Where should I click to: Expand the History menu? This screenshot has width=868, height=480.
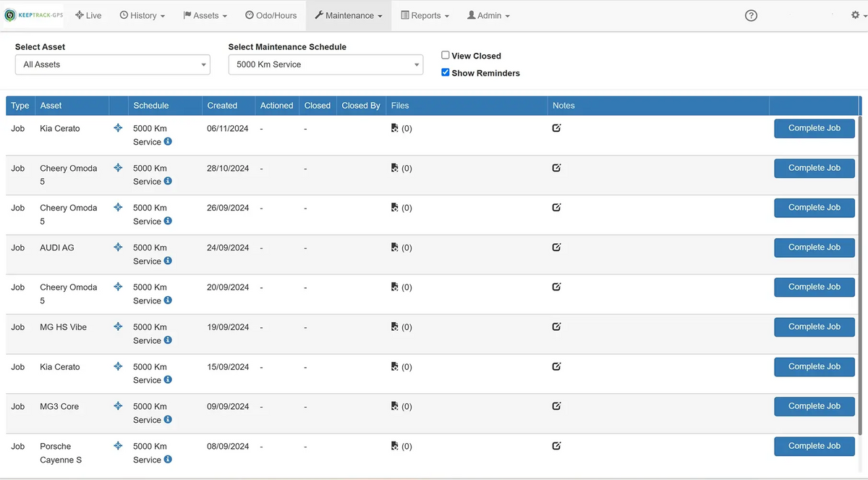pos(142,15)
